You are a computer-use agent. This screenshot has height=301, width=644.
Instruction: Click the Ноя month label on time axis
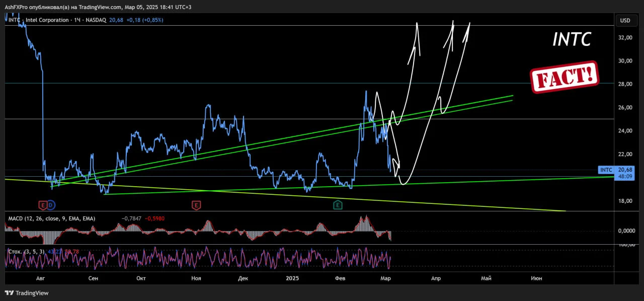tap(196, 278)
